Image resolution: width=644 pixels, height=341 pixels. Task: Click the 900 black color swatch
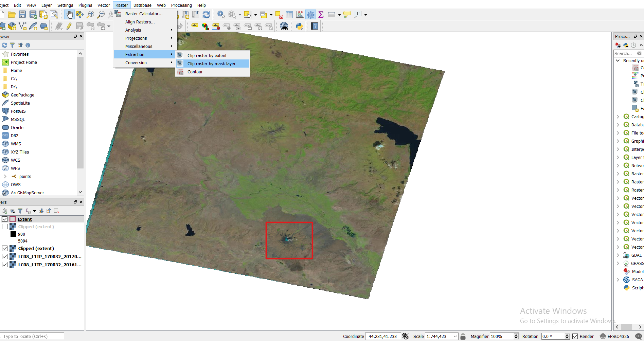(x=14, y=234)
